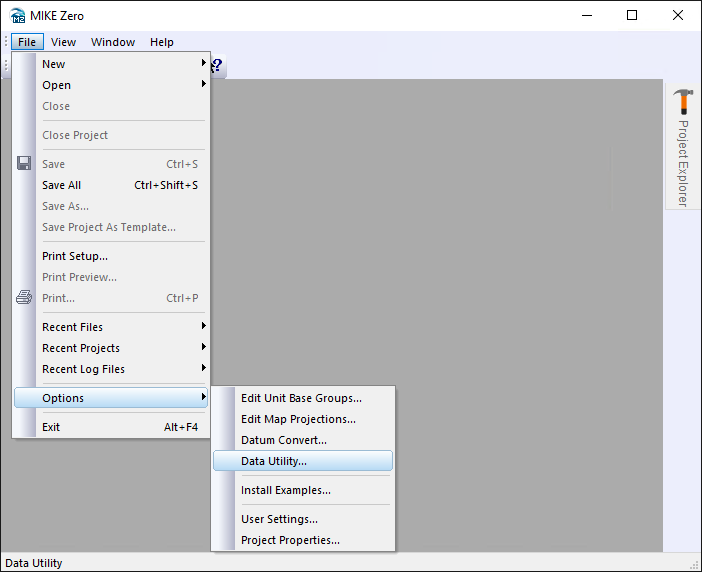
Task: Open Project Properties... from Options submenu
Action: tap(290, 540)
